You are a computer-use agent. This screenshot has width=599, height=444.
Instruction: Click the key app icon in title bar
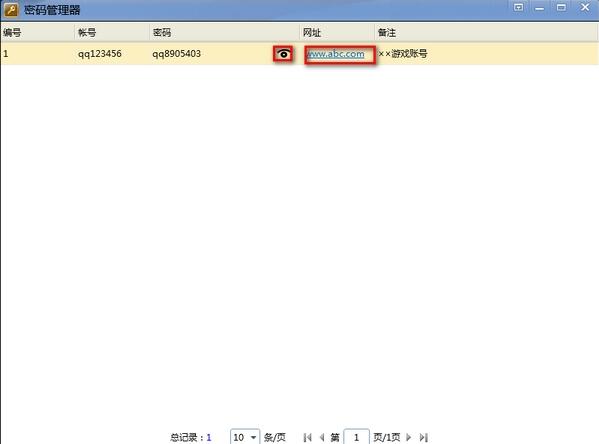pos(11,10)
